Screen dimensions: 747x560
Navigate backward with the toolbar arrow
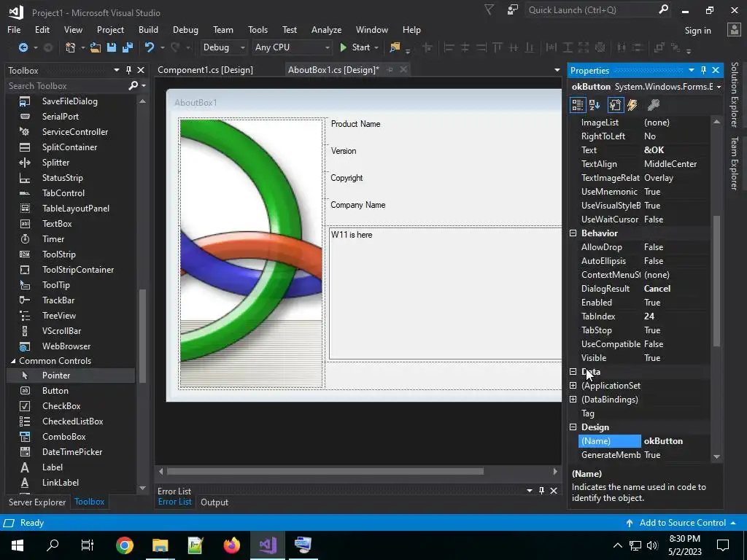pyautogui.click(x=23, y=47)
